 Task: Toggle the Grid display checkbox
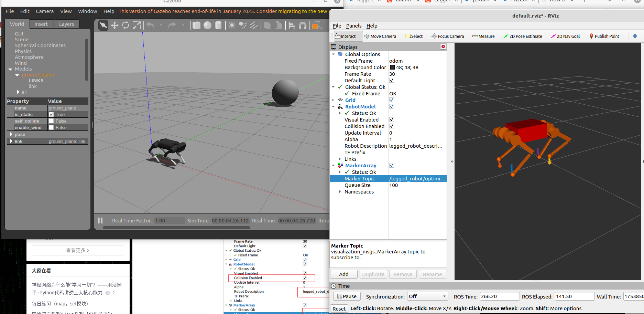click(391, 100)
